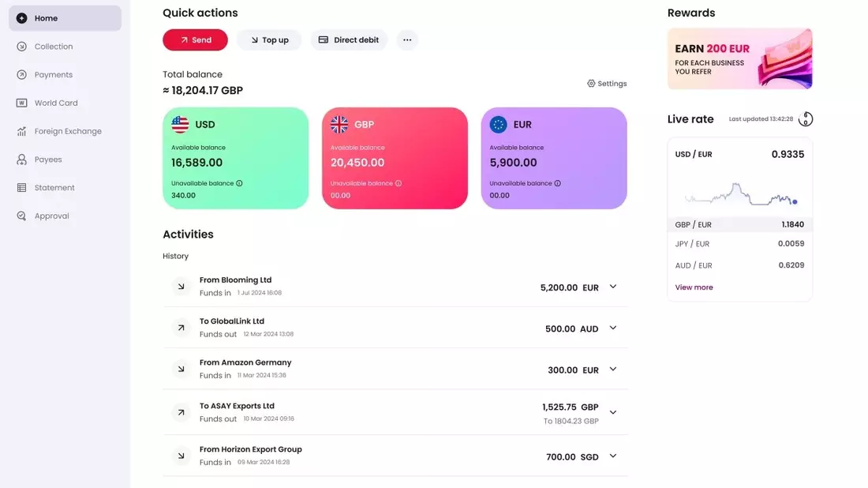
Task: Expand the To GlobalLink Ltd transaction
Action: (613, 328)
